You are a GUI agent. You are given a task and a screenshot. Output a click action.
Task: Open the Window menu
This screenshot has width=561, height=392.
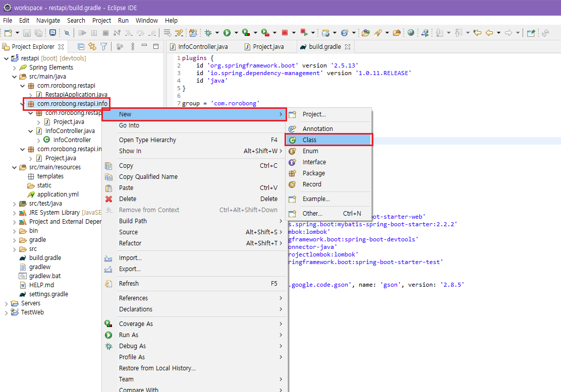147,20
